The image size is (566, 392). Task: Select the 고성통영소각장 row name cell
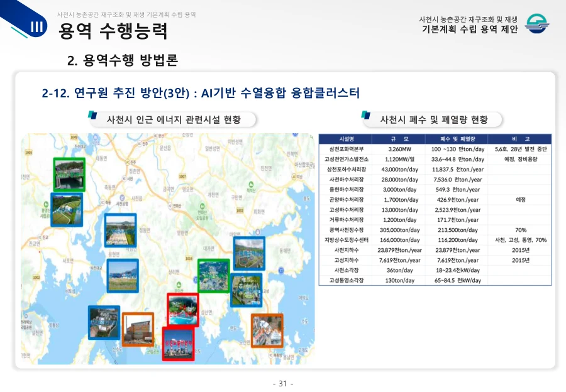pos(346,280)
